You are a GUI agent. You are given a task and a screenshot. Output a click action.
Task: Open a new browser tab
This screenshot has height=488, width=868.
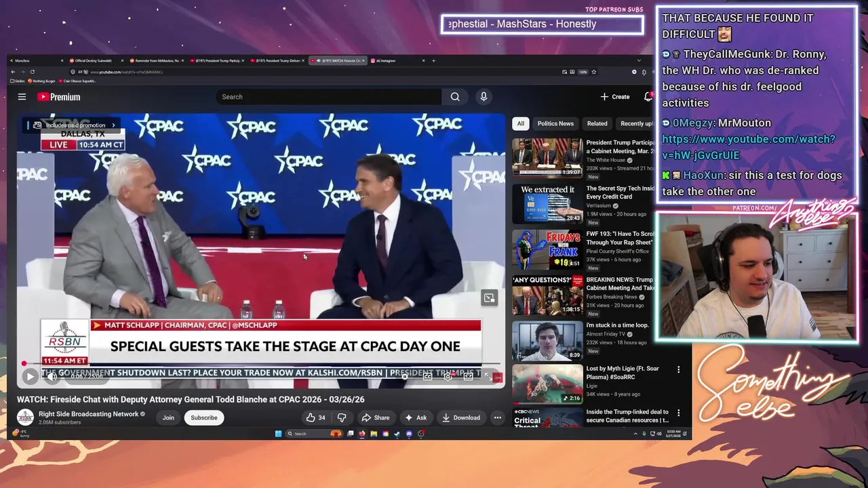pos(434,60)
